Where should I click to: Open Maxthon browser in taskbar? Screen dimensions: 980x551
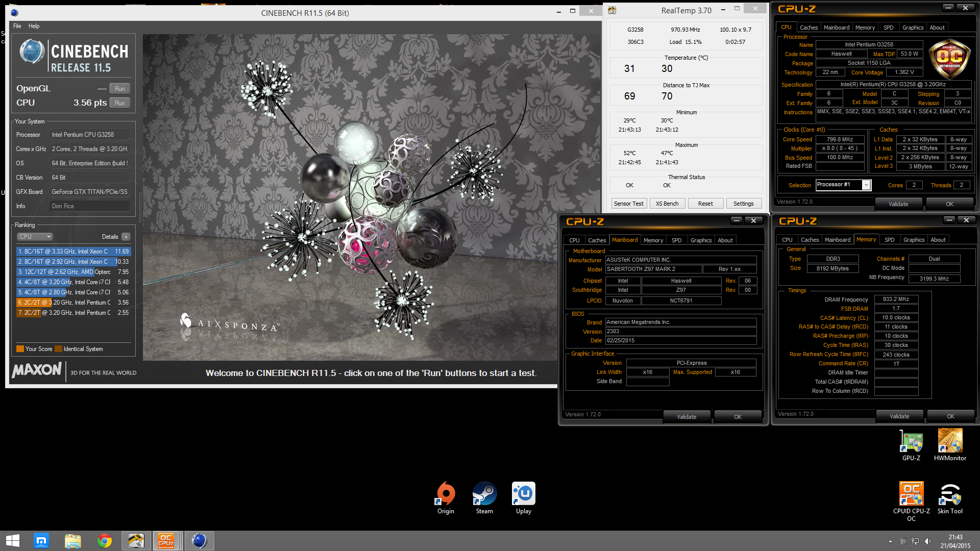(x=41, y=541)
